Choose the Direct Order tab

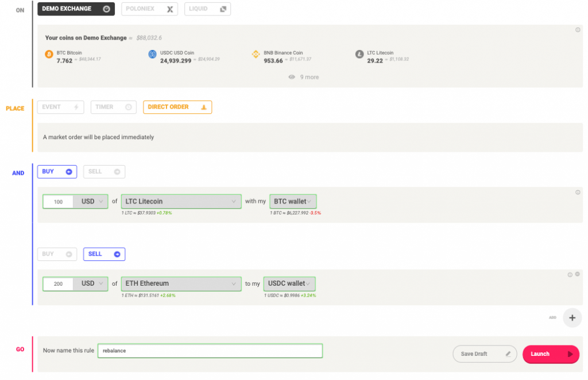coord(177,108)
